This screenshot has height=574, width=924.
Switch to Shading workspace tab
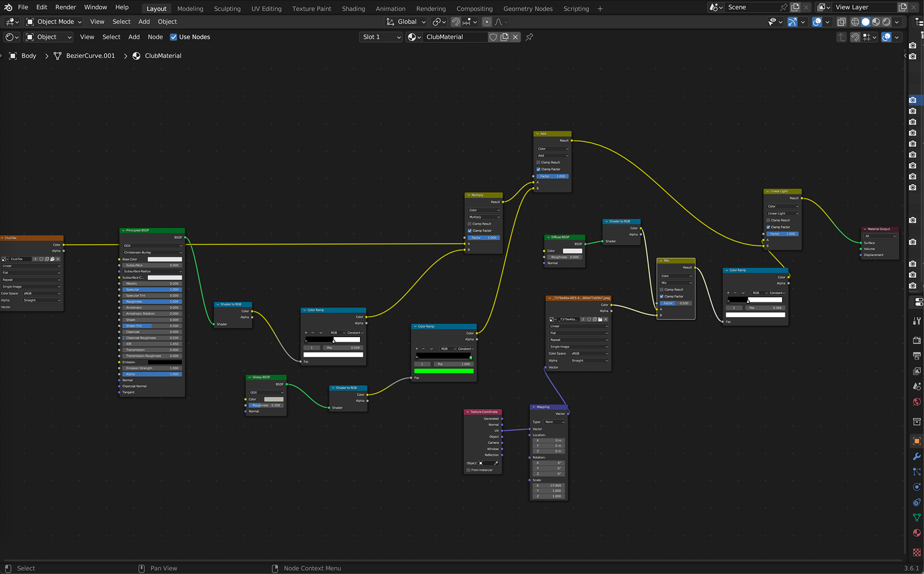353,9
